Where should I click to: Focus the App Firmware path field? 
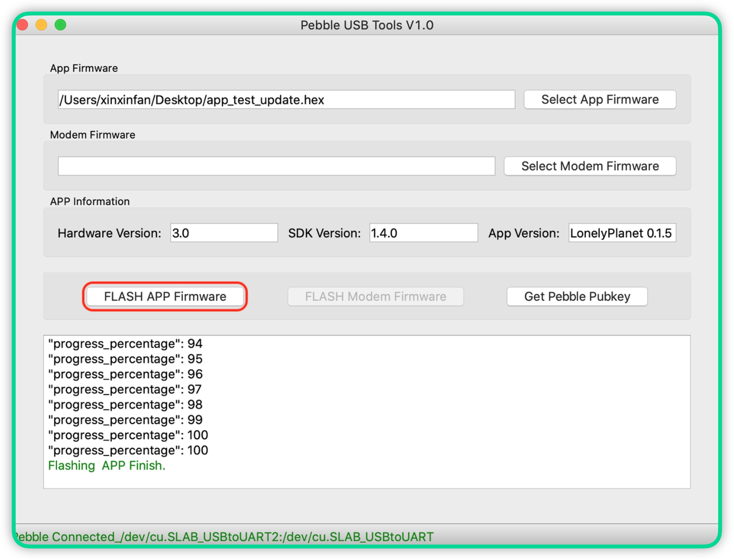coord(286,99)
